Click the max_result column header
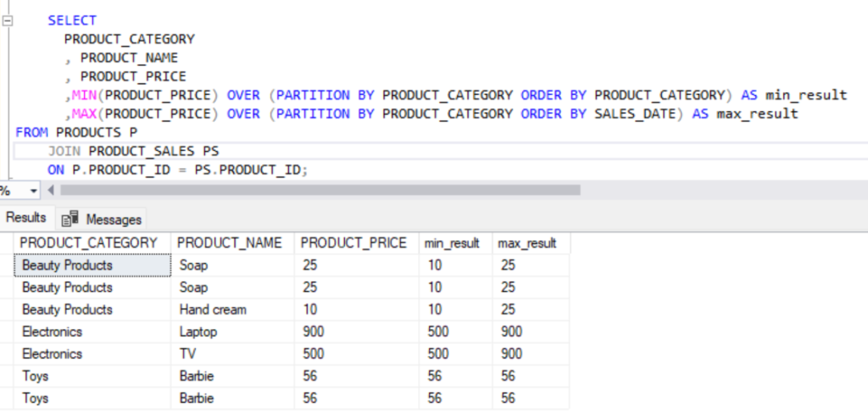868x413 pixels. [x=526, y=243]
